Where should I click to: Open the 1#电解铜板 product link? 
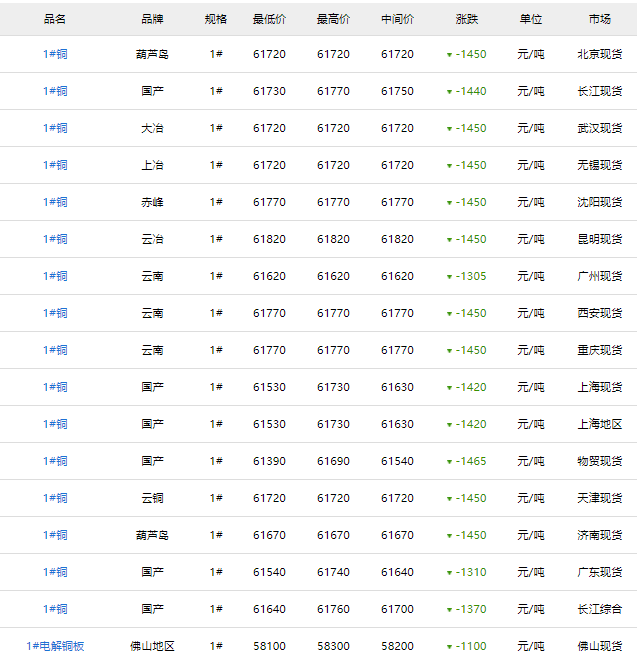(55, 646)
